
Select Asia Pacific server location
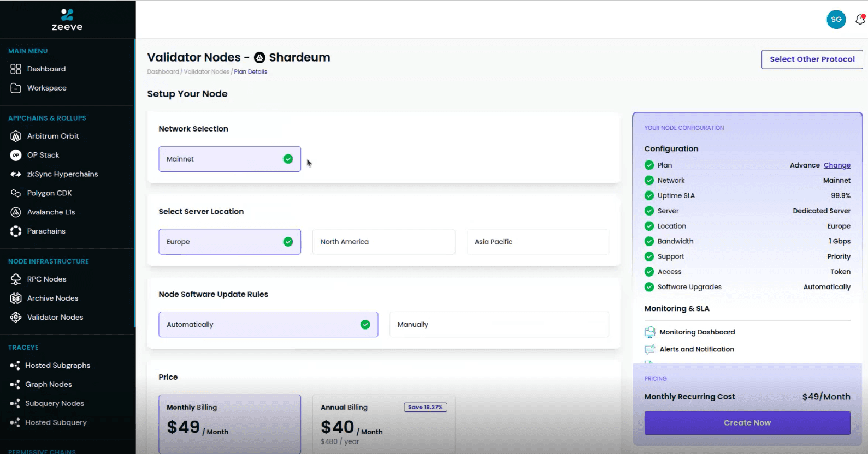pyautogui.click(x=538, y=242)
